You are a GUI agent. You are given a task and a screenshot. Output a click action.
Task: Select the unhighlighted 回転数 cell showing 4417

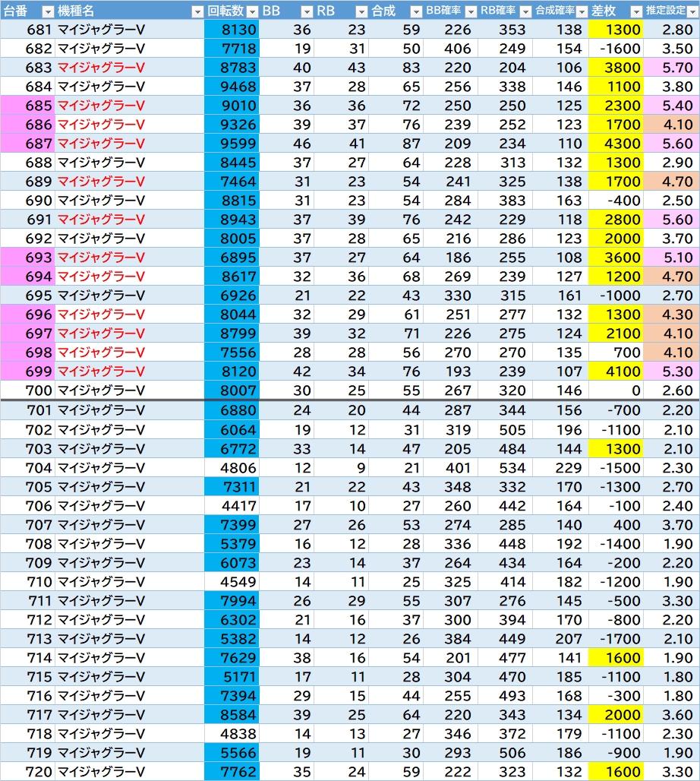tap(232, 506)
